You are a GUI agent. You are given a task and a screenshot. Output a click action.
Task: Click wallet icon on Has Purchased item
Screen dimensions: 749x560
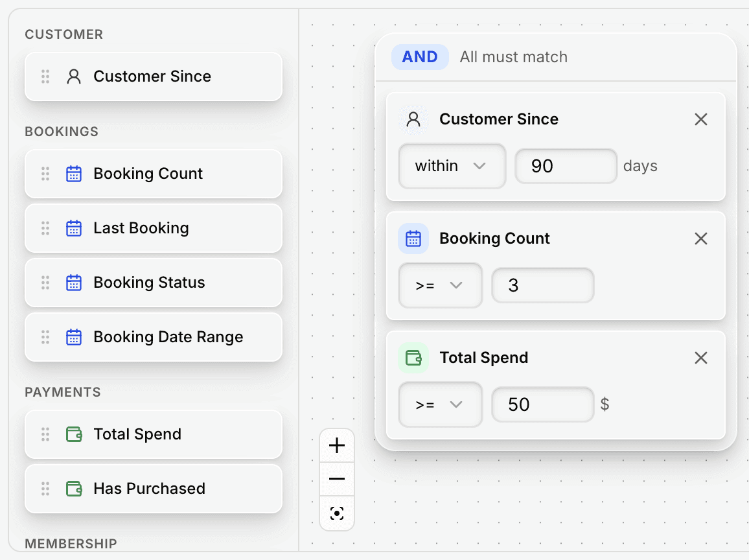click(74, 489)
